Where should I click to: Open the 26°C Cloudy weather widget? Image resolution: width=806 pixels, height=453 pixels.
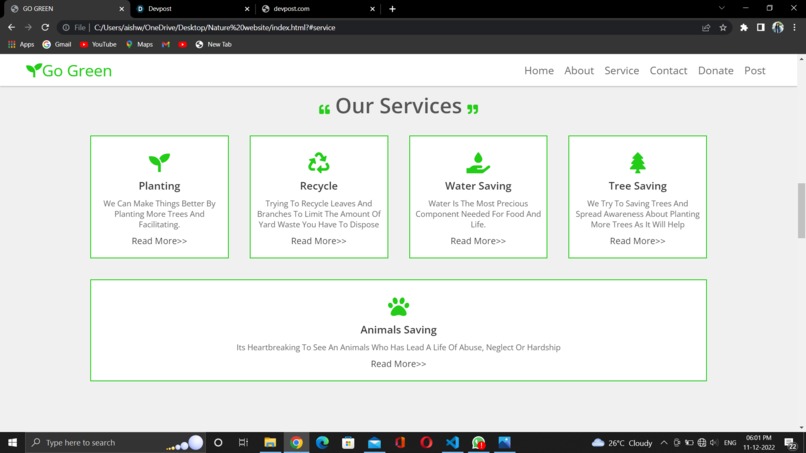(622, 442)
